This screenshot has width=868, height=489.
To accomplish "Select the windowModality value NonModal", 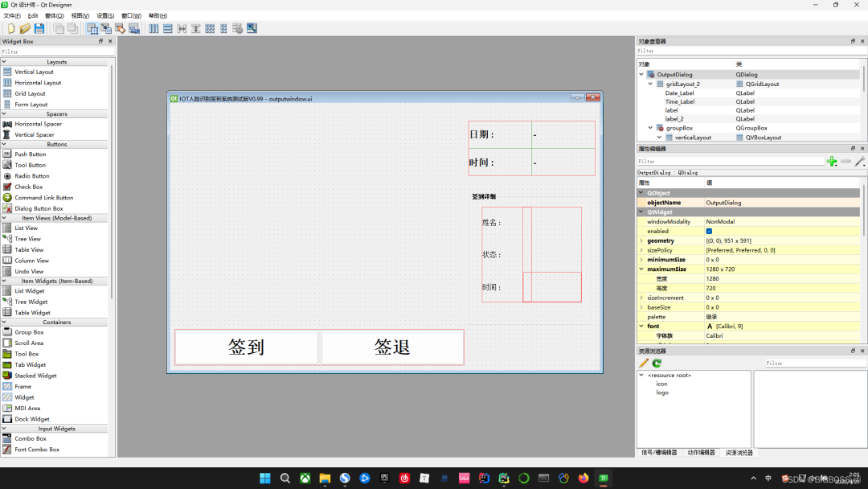I will [x=720, y=221].
